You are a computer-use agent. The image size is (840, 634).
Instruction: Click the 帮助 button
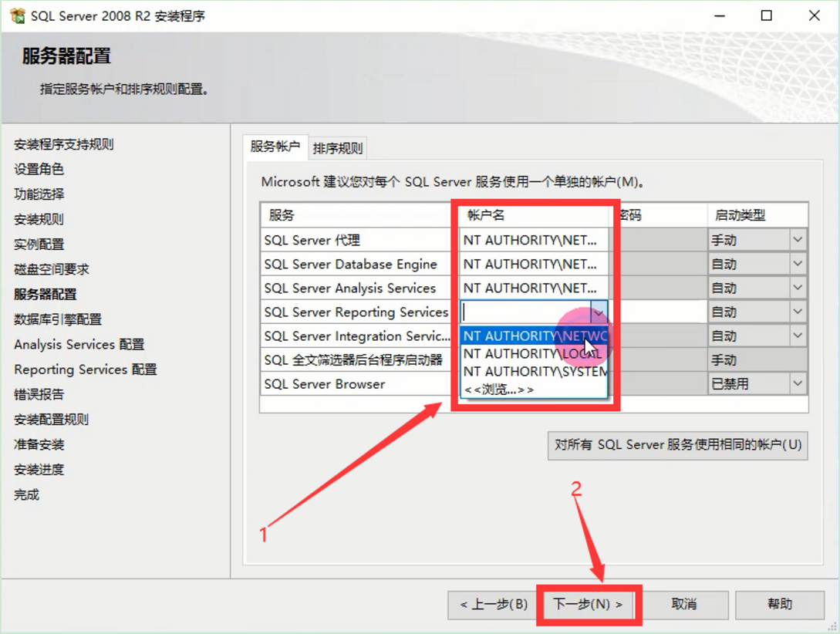coord(780,605)
